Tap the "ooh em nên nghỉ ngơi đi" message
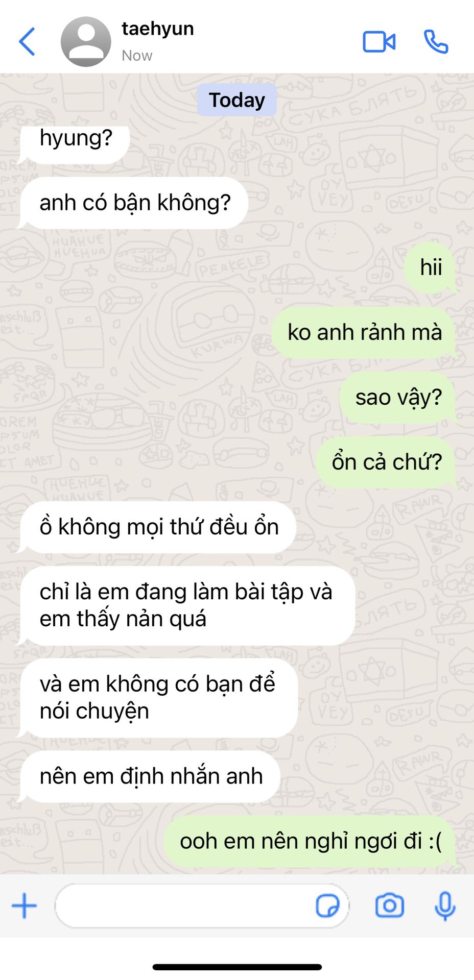Screen dimensions: 474x980 (x=310, y=841)
